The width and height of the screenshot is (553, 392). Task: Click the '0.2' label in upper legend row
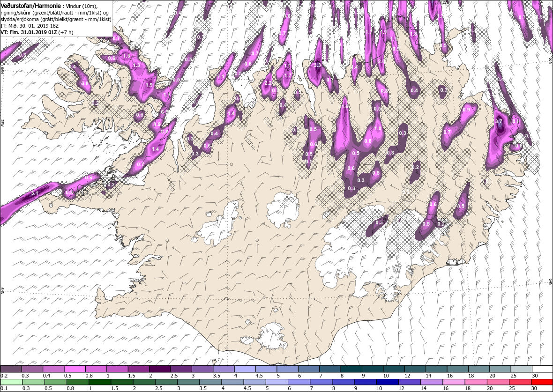[x=4, y=376]
